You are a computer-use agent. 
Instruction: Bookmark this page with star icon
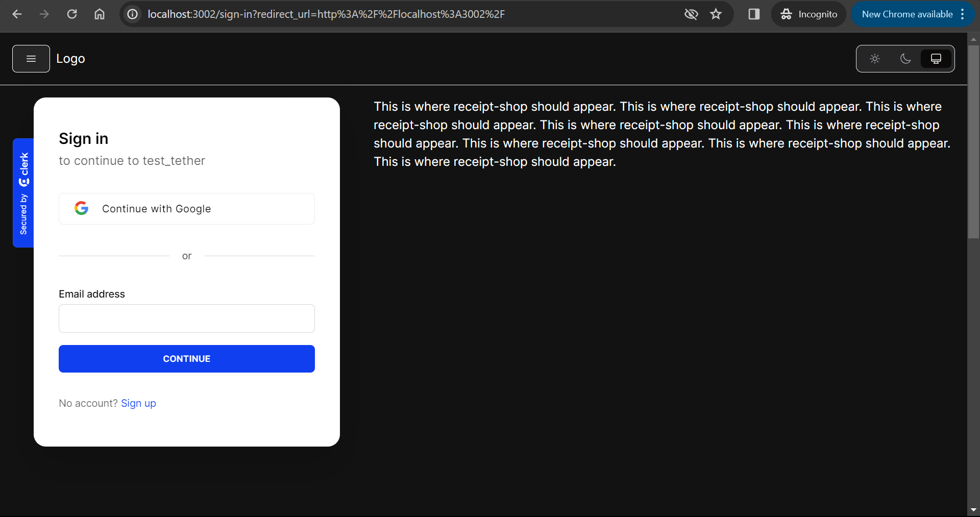716,14
